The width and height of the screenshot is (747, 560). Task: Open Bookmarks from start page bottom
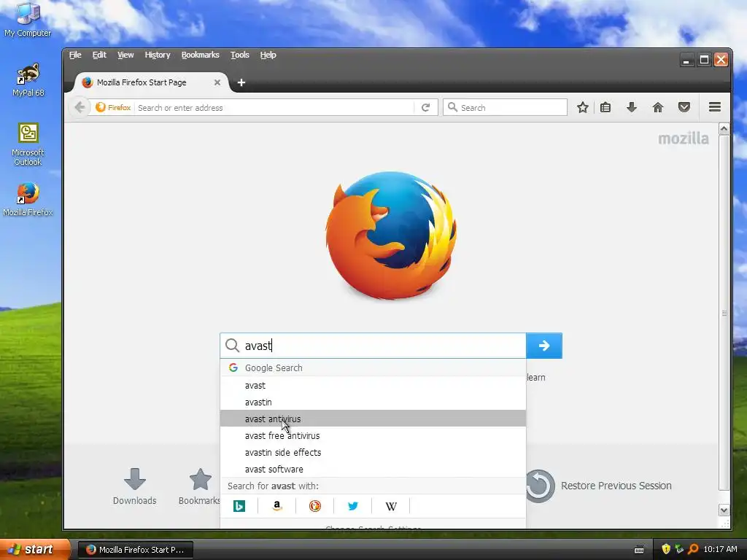coord(200,486)
